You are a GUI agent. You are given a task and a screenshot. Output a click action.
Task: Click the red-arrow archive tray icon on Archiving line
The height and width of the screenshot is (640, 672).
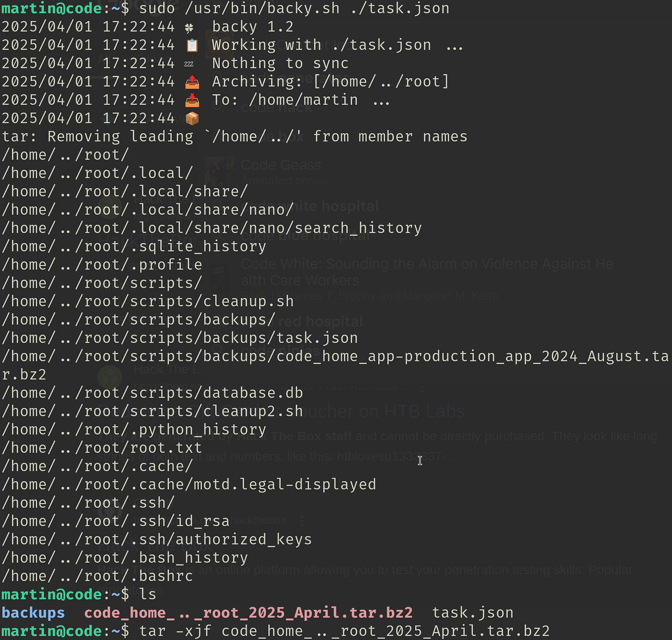(x=192, y=81)
